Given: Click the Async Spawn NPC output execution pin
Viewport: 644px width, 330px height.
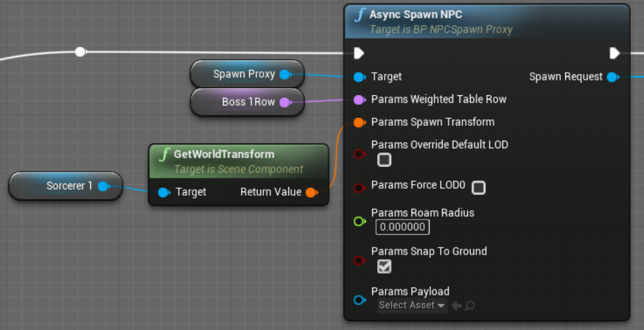Looking at the screenshot, I should point(614,53).
